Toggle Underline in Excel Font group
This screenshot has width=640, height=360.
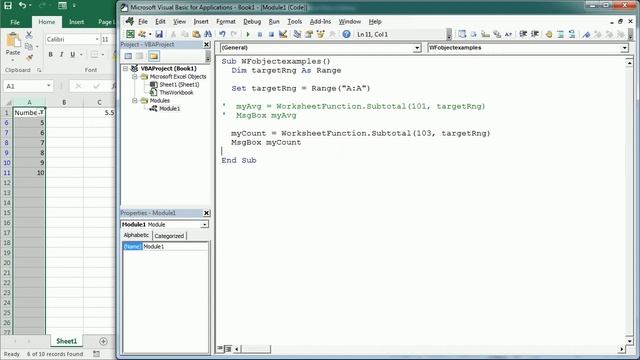tap(73, 54)
